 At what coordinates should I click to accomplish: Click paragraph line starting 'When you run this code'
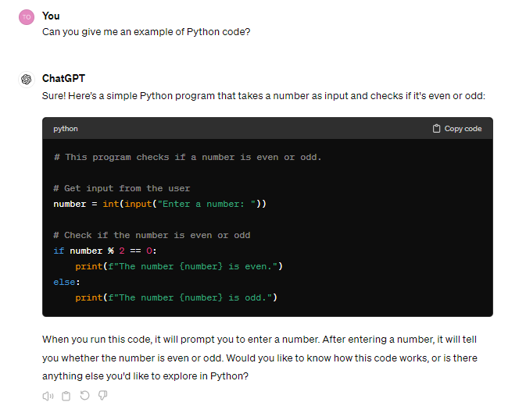click(x=259, y=340)
